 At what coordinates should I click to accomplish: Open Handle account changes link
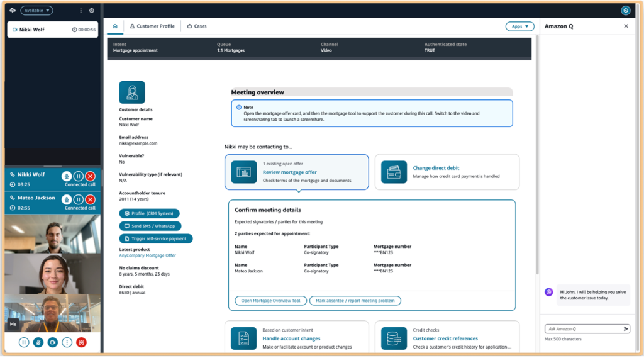click(x=291, y=338)
